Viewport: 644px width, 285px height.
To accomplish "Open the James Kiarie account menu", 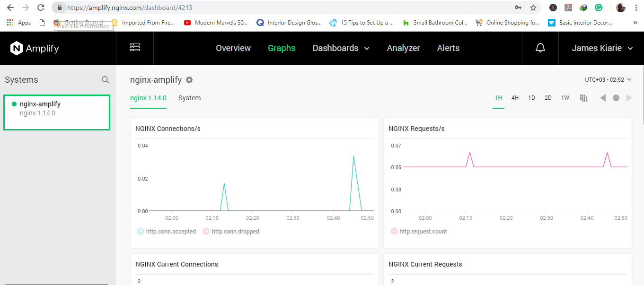I will click(602, 48).
